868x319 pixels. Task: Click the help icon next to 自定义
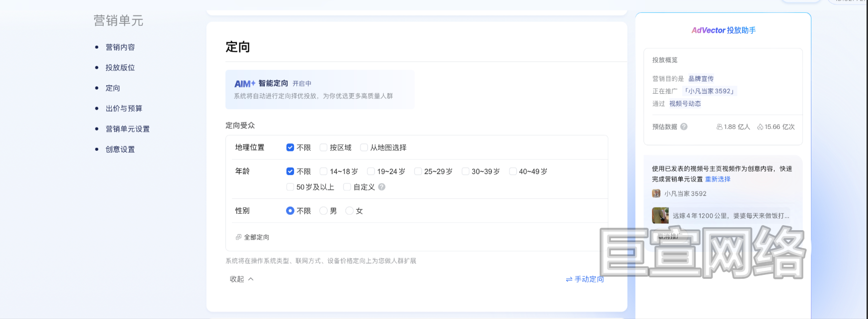[x=381, y=187]
